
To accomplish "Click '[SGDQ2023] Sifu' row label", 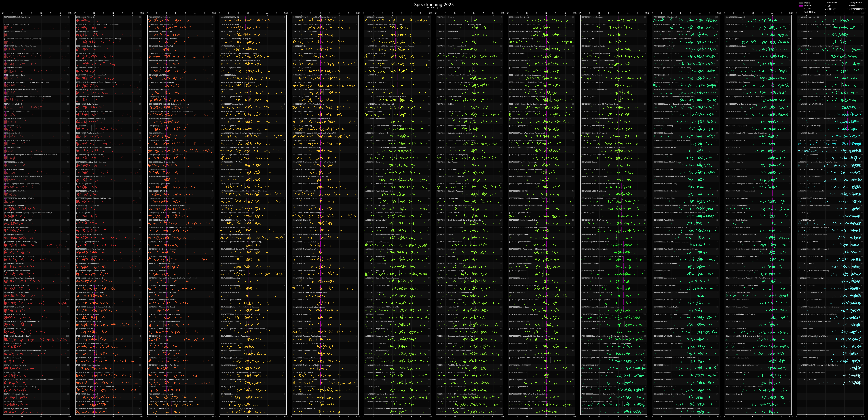I will tap(733, 39).
